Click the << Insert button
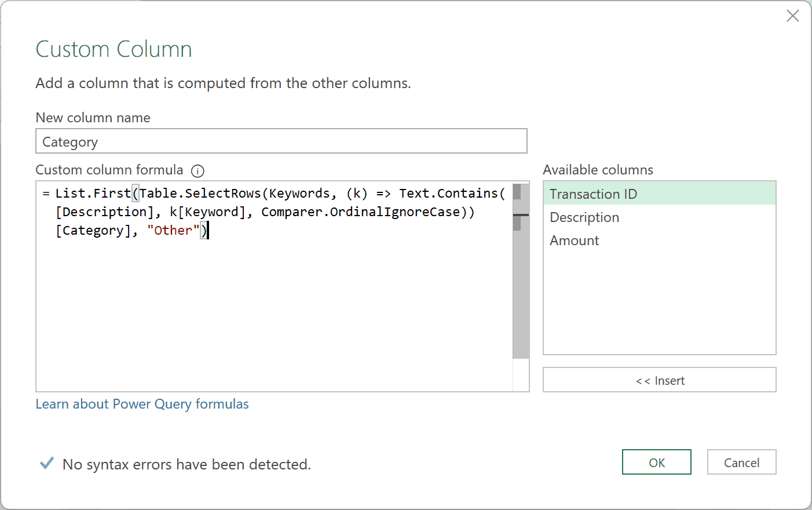The width and height of the screenshot is (812, 510). pyautogui.click(x=659, y=380)
